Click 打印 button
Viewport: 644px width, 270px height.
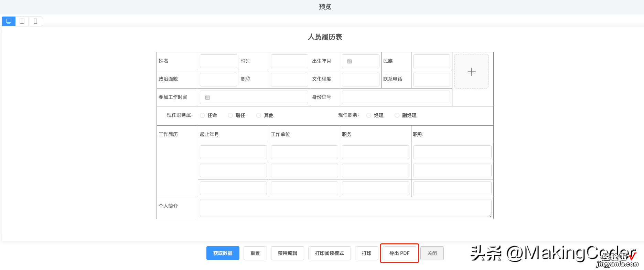pos(367,253)
